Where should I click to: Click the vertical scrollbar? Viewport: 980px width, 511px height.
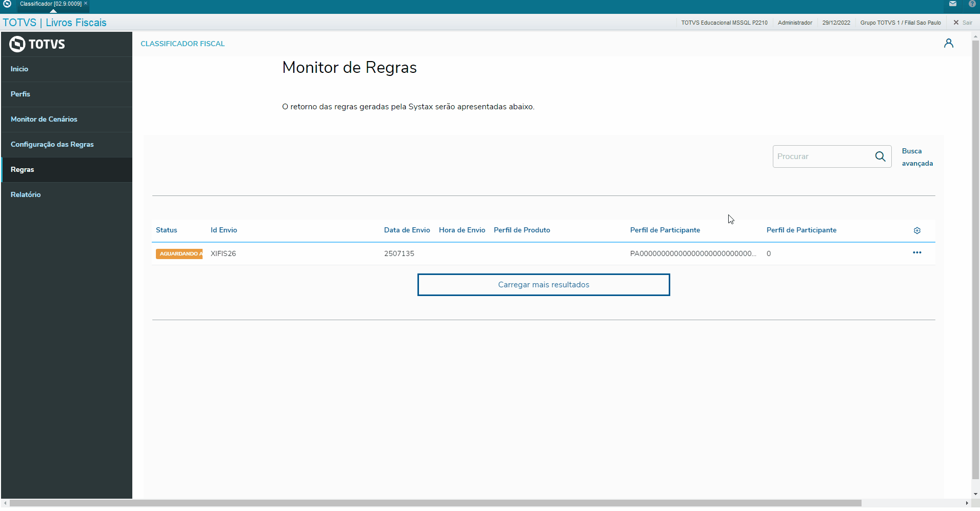point(975,259)
